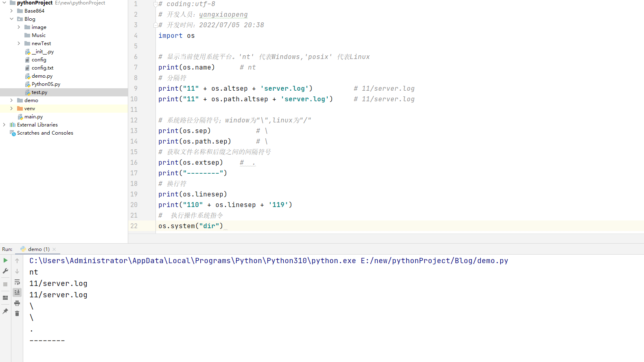Click the python.exe path link in console
Image resolution: width=644 pixels, height=362 pixels.
click(x=192, y=261)
